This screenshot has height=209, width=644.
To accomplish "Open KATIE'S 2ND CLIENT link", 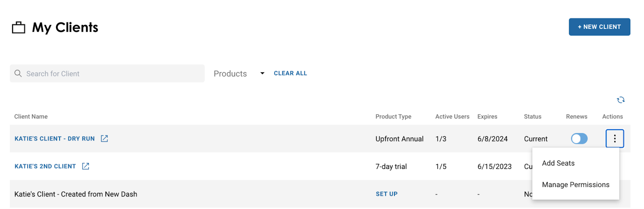I will tap(45, 166).
